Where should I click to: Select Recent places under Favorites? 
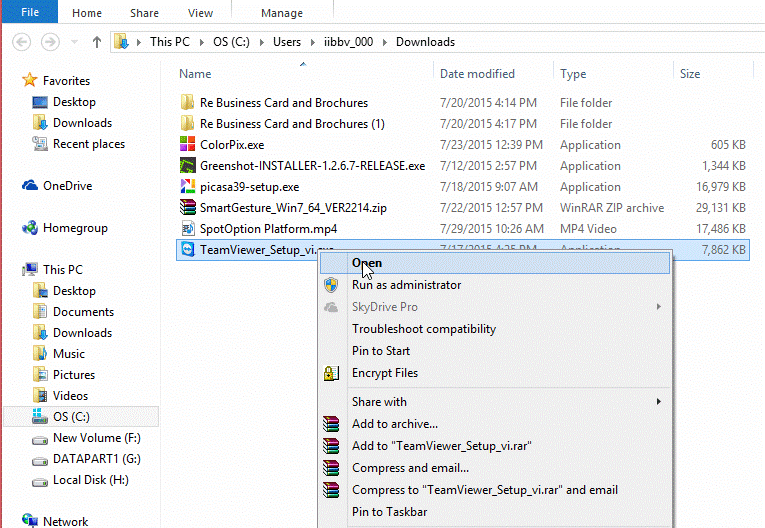click(x=89, y=144)
